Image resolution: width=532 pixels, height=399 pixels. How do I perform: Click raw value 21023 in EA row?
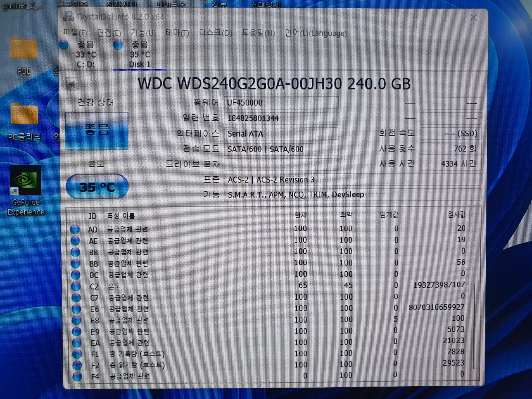(454, 341)
